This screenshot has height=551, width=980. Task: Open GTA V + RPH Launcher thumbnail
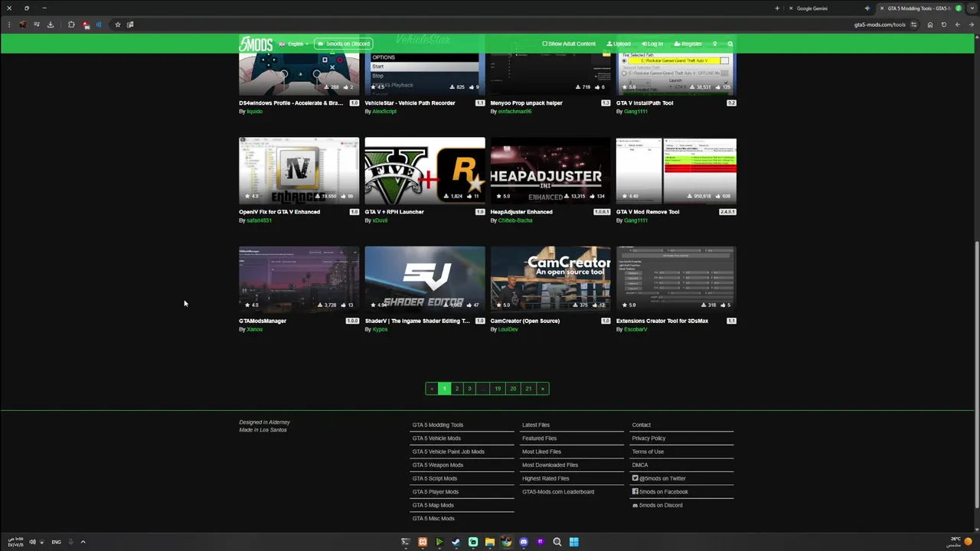point(425,170)
